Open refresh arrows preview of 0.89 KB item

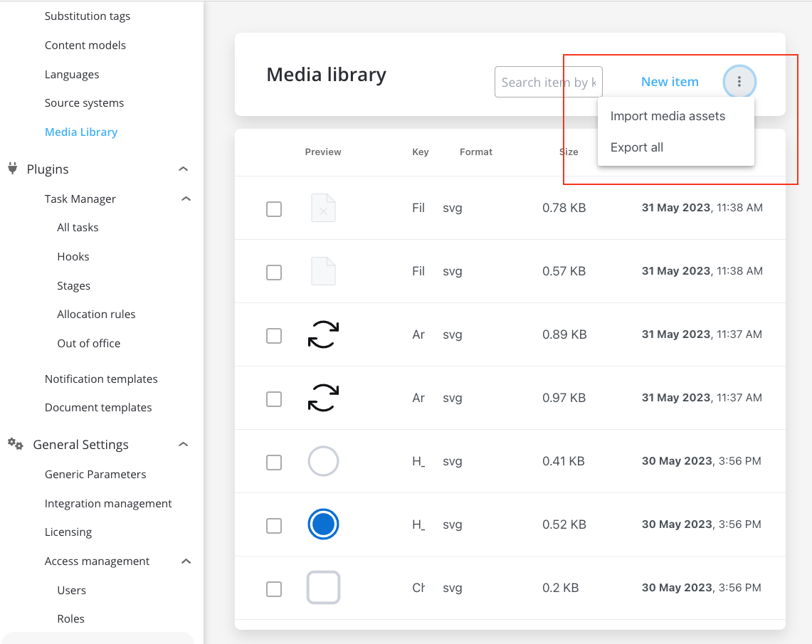coord(323,334)
